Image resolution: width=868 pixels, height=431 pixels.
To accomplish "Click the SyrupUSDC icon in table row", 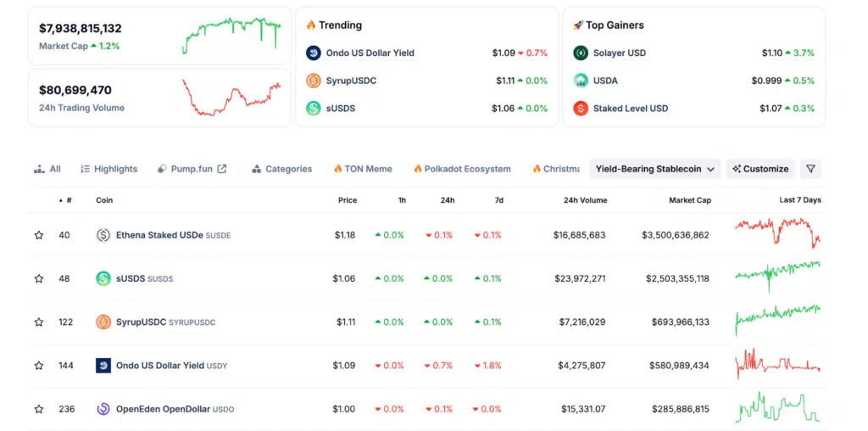I will 103,322.
